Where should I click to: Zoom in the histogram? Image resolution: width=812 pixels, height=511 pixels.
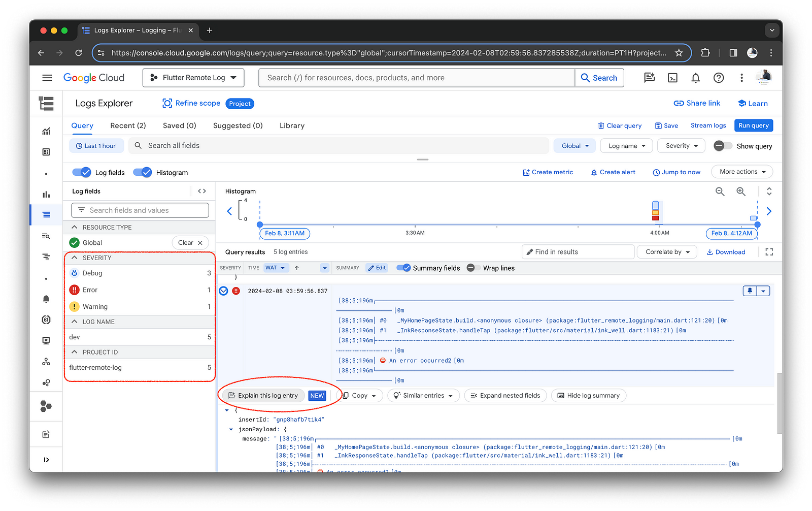coord(741,191)
